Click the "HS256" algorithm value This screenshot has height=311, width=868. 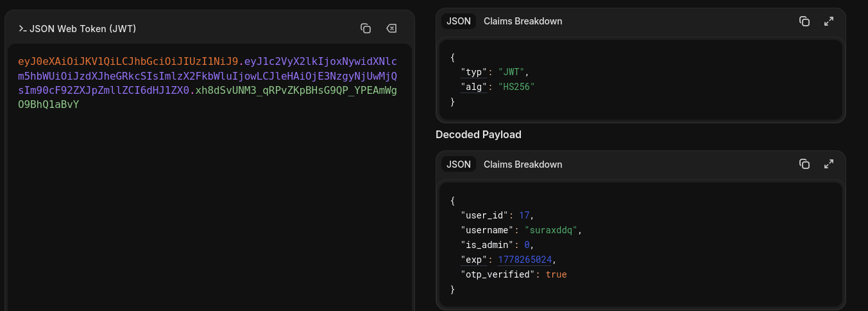tap(516, 86)
